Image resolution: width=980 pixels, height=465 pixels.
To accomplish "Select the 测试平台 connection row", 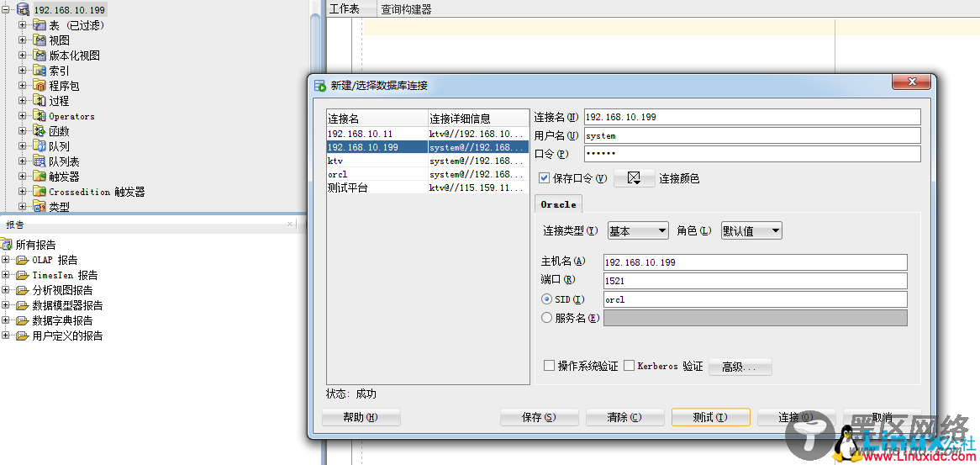I will pos(428,188).
